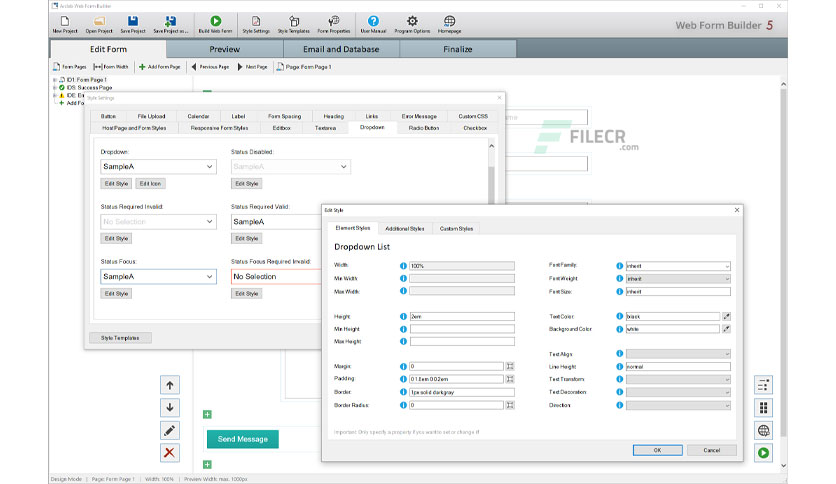This screenshot has width=836, height=484.
Task: Visit Homepage via globe toolbar icon
Action: [449, 25]
